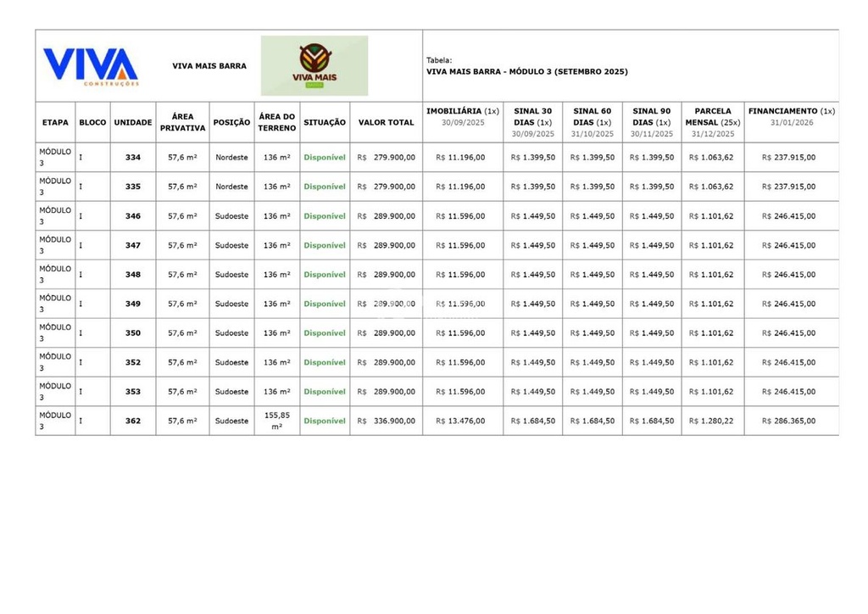This screenshot has width=868, height=614.
Task: Click the BLOCO column header
Action: coord(92,122)
